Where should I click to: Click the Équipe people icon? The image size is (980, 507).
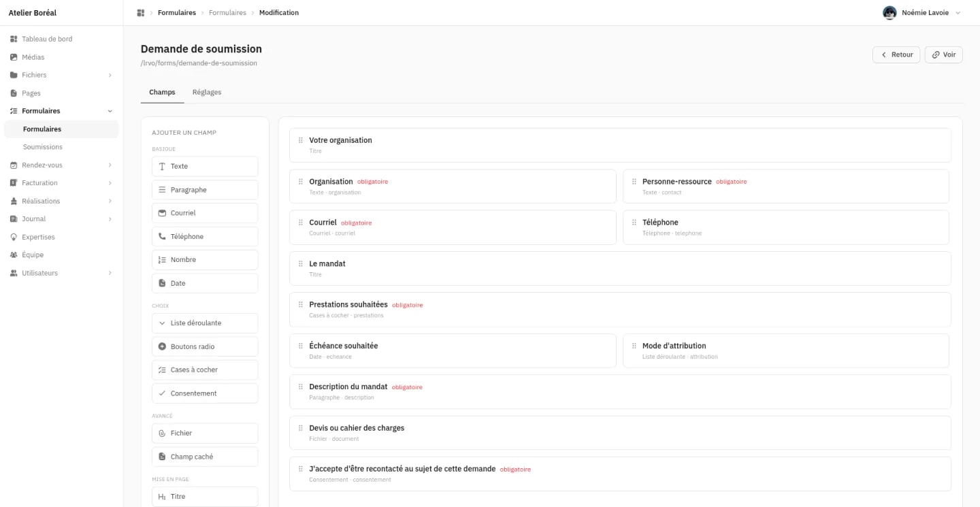point(14,255)
